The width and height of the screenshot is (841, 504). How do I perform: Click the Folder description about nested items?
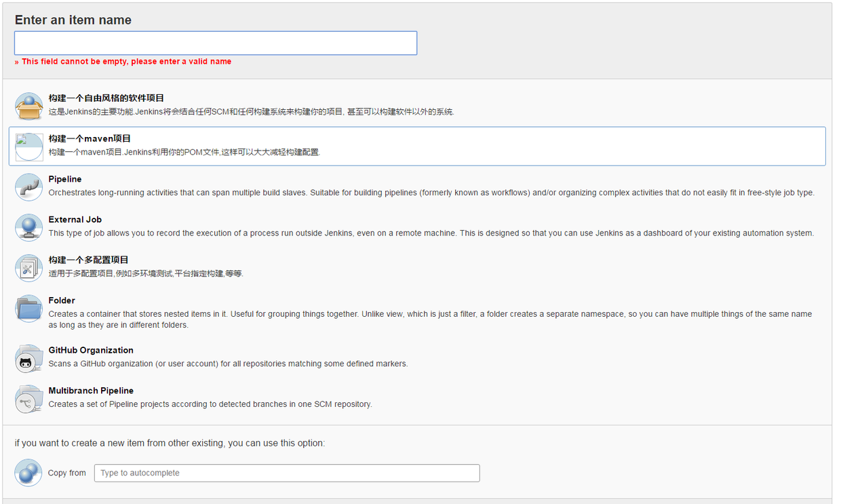click(430, 319)
